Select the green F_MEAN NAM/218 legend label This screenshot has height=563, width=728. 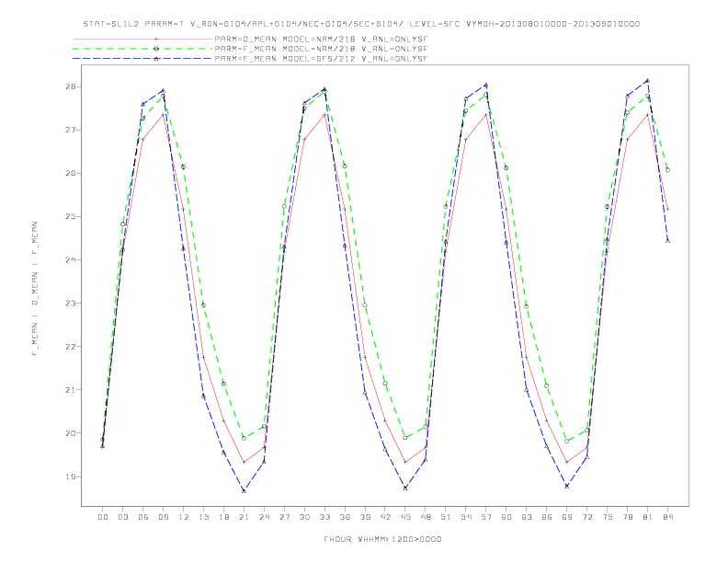click(x=321, y=49)
